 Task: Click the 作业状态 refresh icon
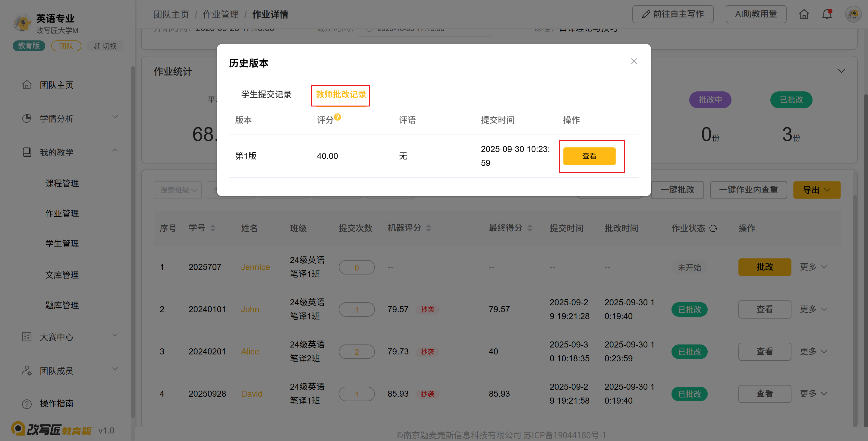click(713, 229)
